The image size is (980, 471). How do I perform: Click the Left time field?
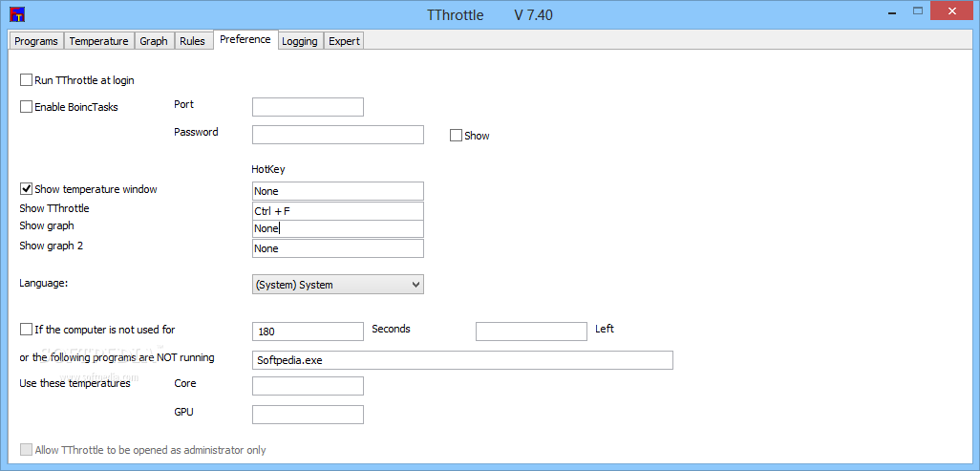(531, 332)
